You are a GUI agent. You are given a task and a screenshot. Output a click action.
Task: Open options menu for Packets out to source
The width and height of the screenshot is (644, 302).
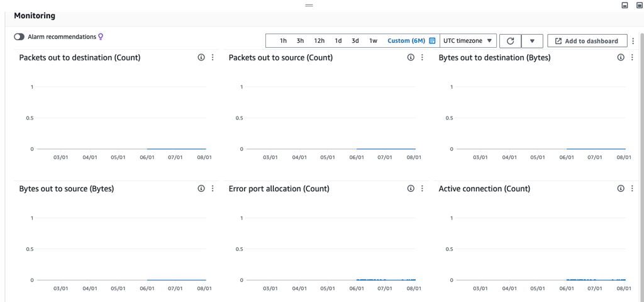pos(422,57)
